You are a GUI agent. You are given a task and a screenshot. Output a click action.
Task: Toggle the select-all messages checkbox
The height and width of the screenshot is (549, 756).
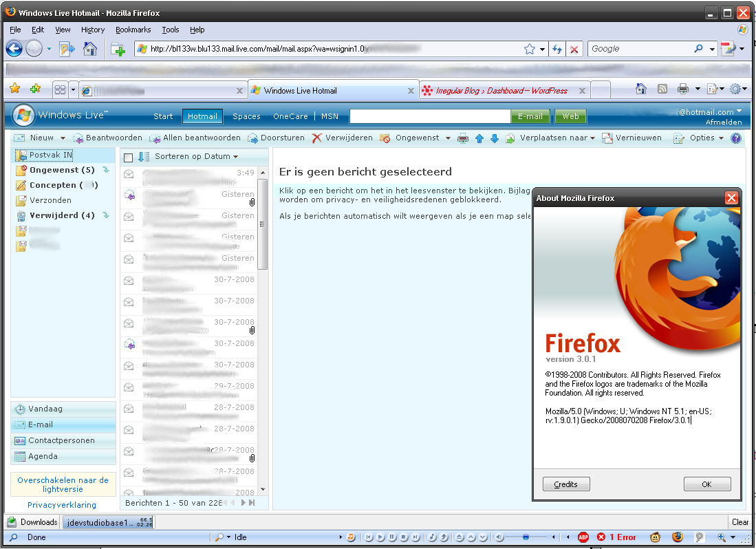128,158
